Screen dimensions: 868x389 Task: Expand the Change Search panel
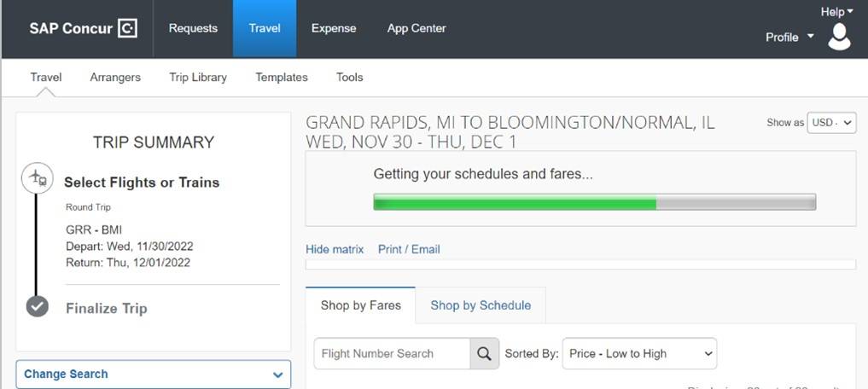[154, 374]
